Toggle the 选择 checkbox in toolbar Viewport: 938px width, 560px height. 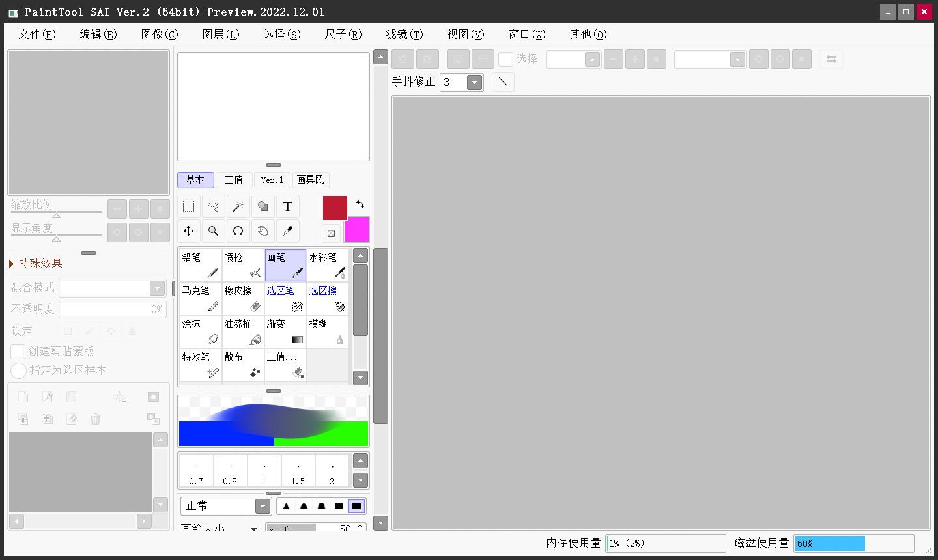505,59
